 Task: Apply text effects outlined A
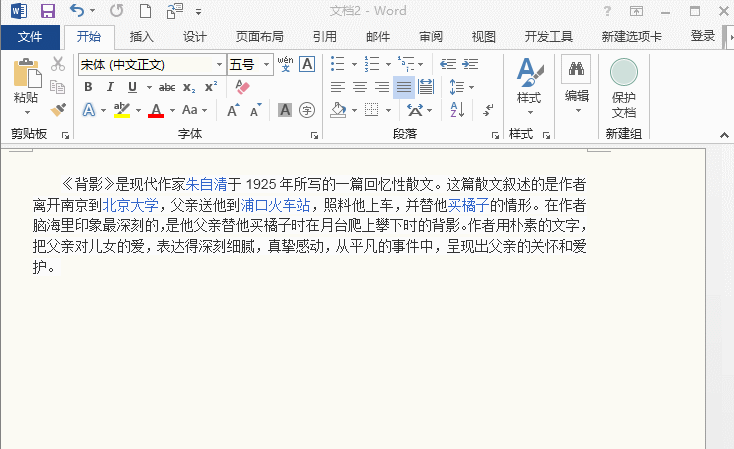pyautogui.click(x=89, y=110)
